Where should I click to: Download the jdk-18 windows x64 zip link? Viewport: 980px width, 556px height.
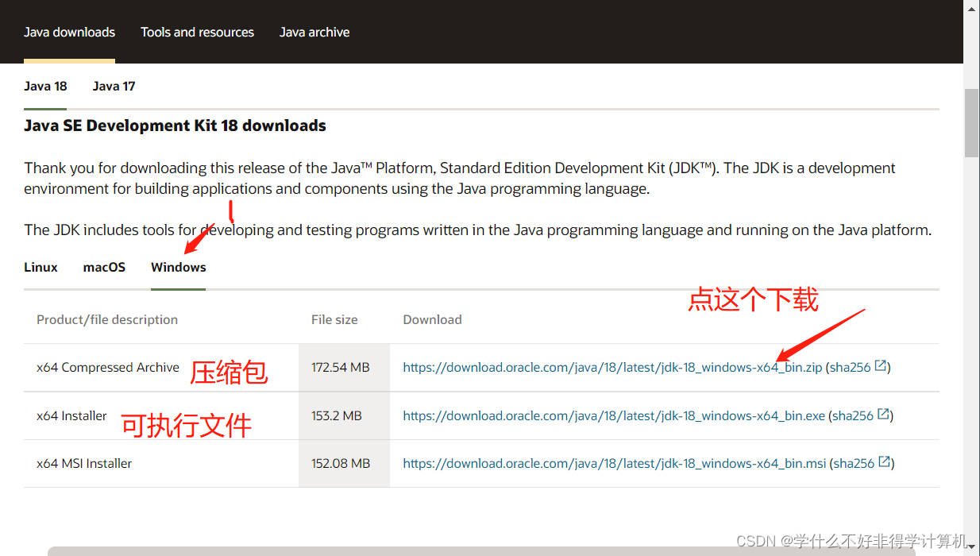[x=612, y=367]
